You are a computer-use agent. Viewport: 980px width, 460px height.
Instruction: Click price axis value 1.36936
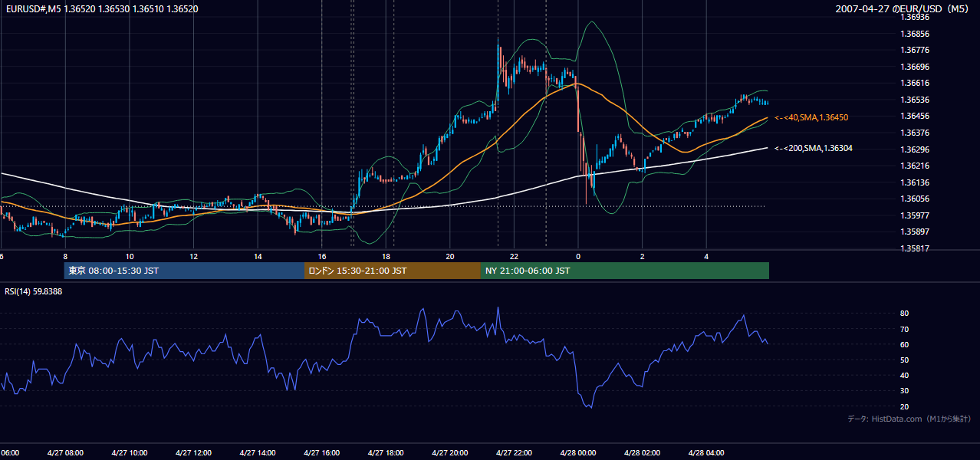(x=915, y=17)
